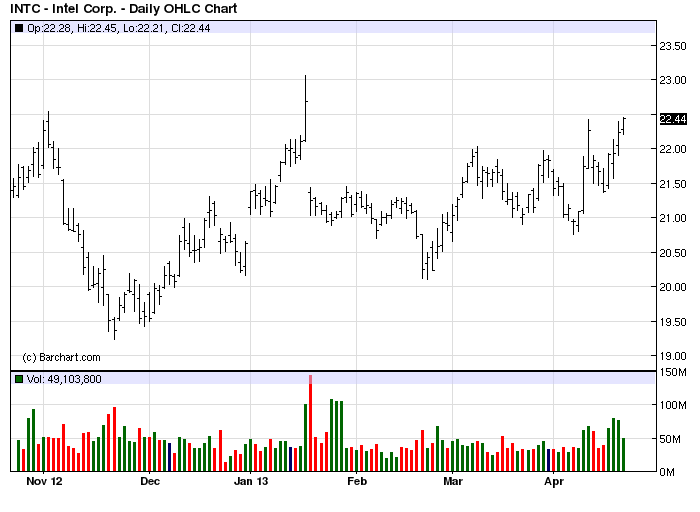Click the '(c) Barchart.com' copyright text

point(61,357)
